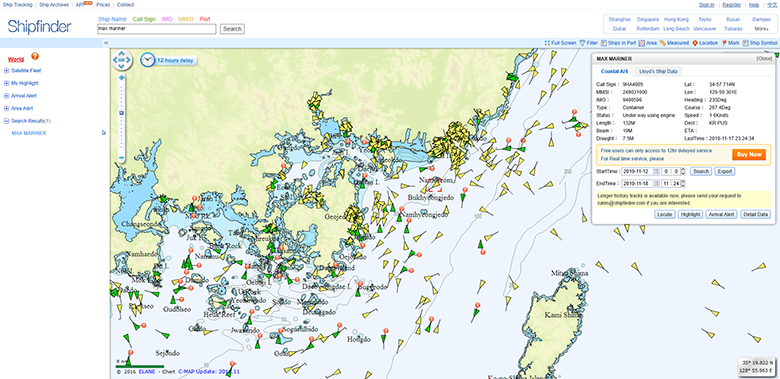Click the orange Buy Now button
The width and height of the screenshot is (780, 379).
point(749,155)
